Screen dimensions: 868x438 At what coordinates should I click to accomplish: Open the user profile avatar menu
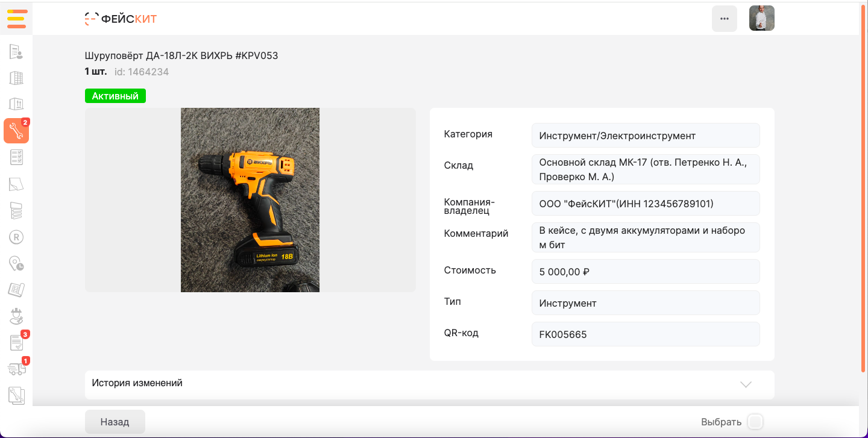761,18
